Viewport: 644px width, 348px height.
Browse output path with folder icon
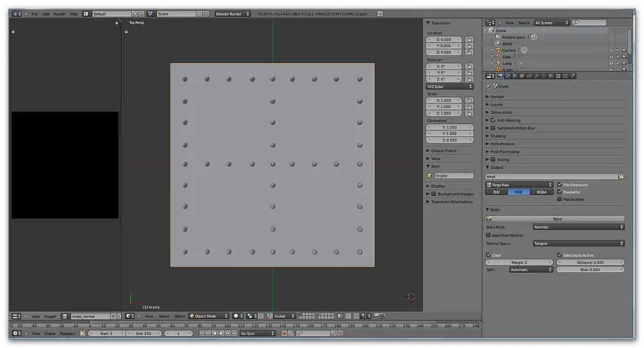pyautogui.click(x=621, y=176)
